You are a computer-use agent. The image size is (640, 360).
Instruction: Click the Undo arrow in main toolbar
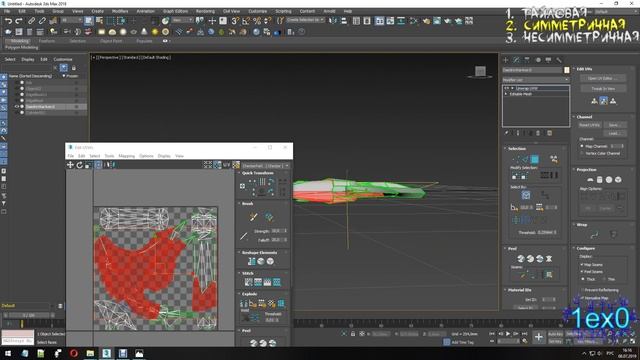click(8, 20)
